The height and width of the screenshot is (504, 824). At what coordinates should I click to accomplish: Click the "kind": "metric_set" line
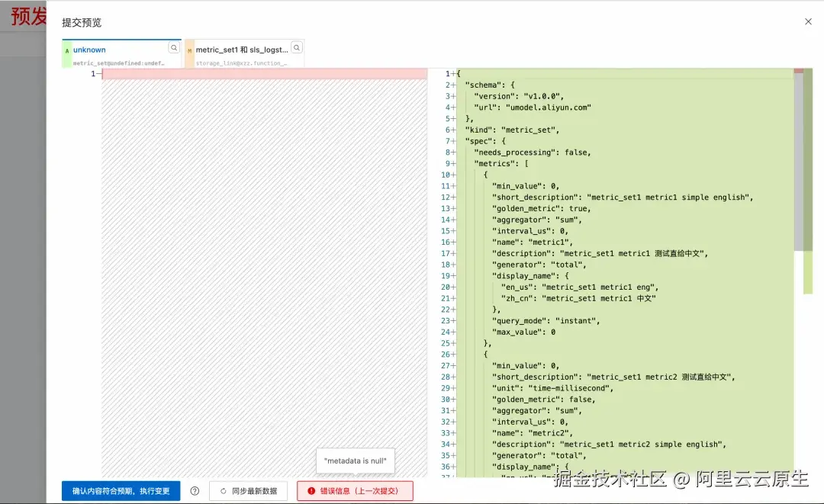coord(513,130)
